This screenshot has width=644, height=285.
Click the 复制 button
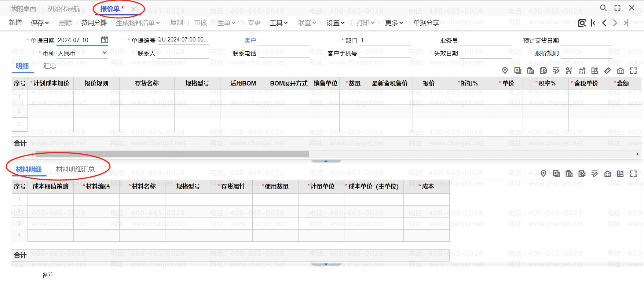pyautogui.click(x=176, y=23)
